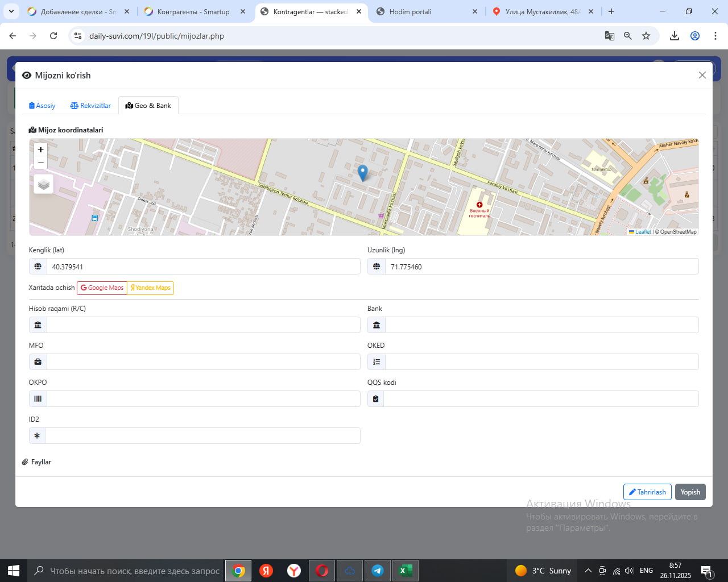Open Excel from the taskbar
Screen dimensions: 728x582
[405, 571]
